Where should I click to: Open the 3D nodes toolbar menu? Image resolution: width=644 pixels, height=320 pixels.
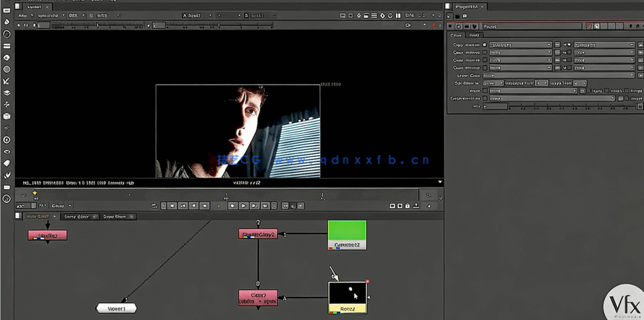coord(7,117)
